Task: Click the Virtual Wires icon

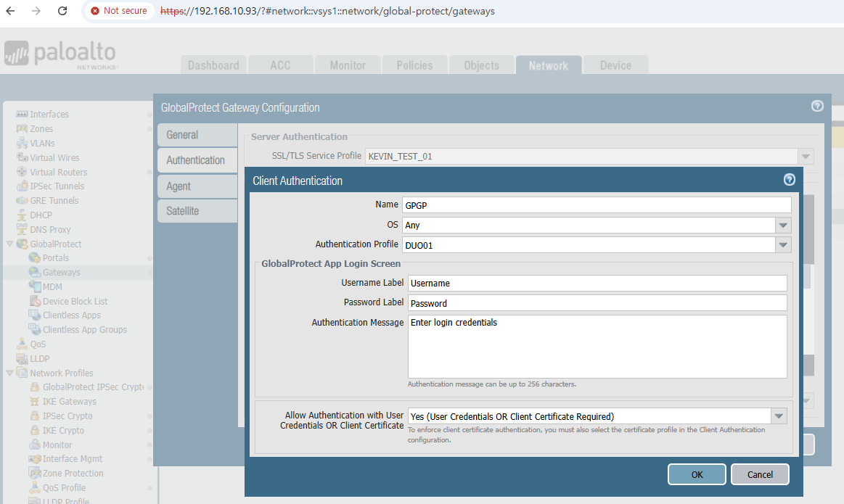Action: [x=22, y=157]
